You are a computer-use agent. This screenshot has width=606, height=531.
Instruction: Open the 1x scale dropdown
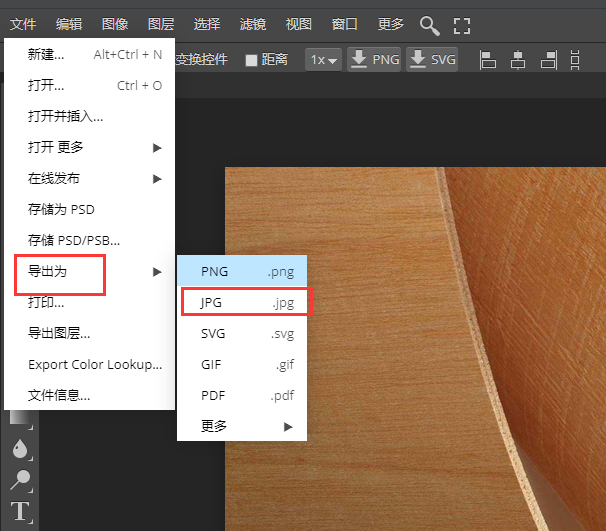coord(323,60)
